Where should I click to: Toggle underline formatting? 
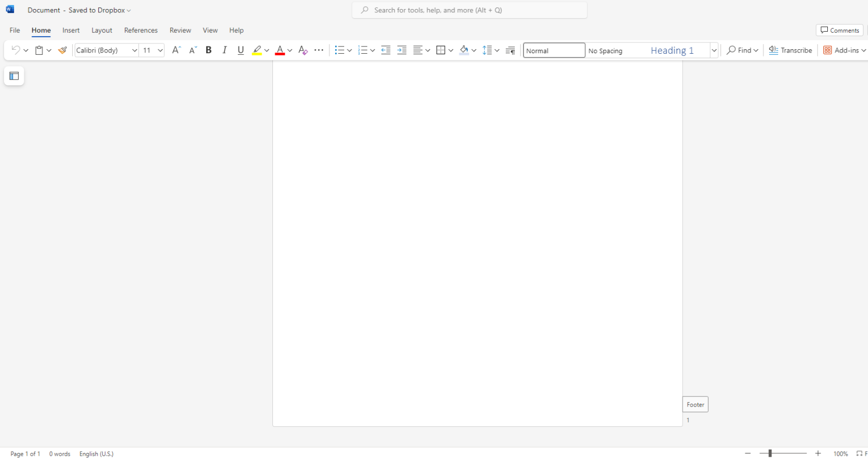pos(241,50)
